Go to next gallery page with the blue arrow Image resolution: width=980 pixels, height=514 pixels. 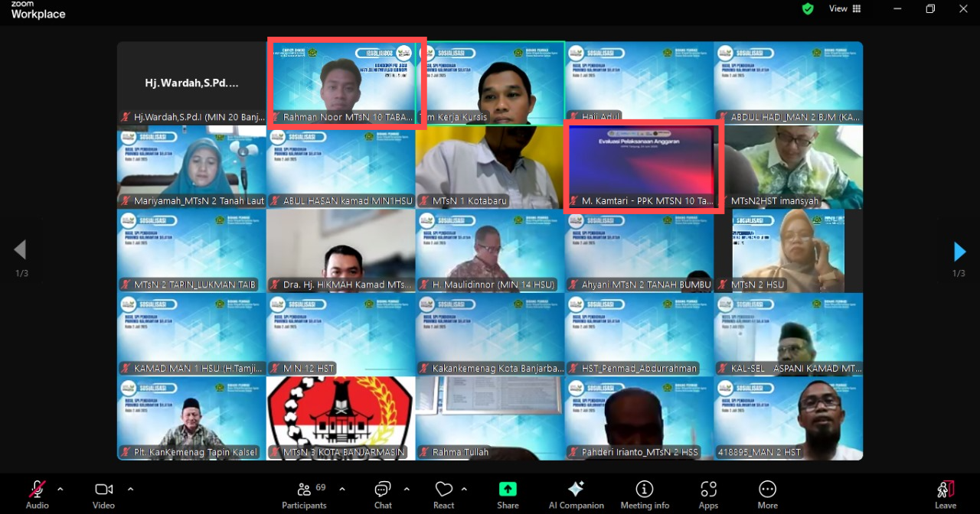(959, 251)
